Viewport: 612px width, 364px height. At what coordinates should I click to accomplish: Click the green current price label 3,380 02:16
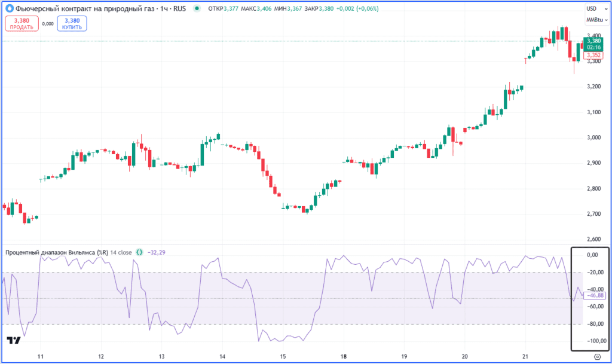(593, 44)
